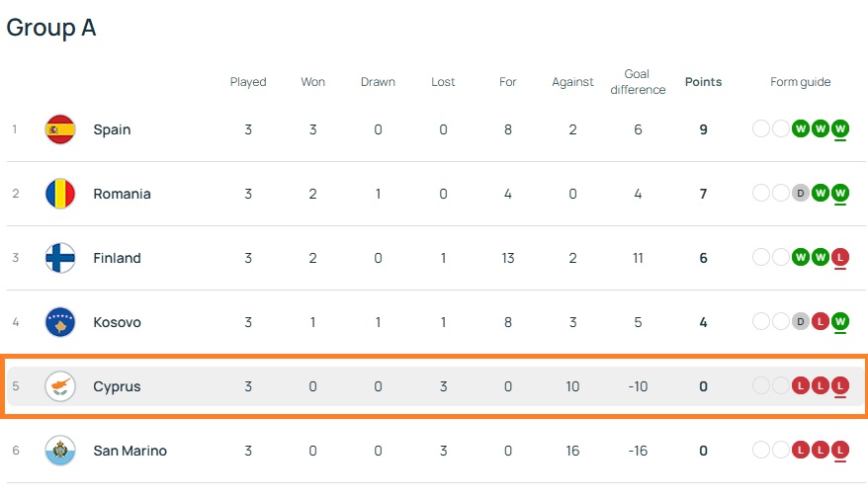Click the Points column header
This screenshot has height=501, width=868.
(x=703, y=82)
